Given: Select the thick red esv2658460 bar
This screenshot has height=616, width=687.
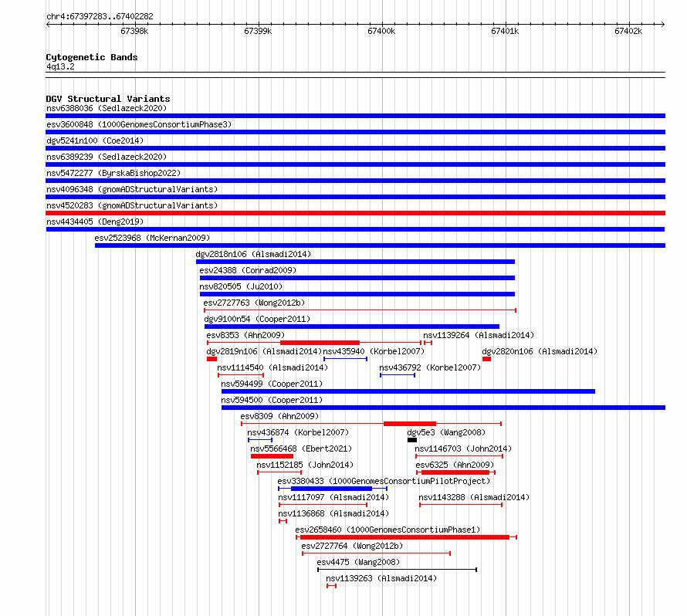Looking at the screenshot, I should tap(404, 537).
